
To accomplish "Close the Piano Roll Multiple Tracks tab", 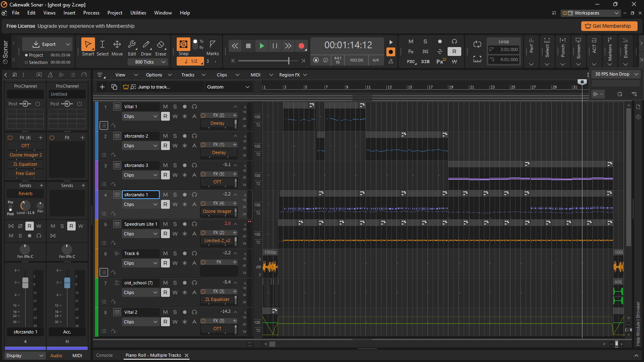I will pyautogui.click(x=186, y=355).
